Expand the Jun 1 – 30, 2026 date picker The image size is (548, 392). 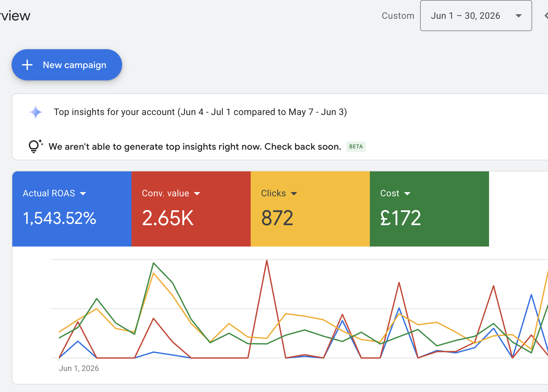[x=476, y=16]
